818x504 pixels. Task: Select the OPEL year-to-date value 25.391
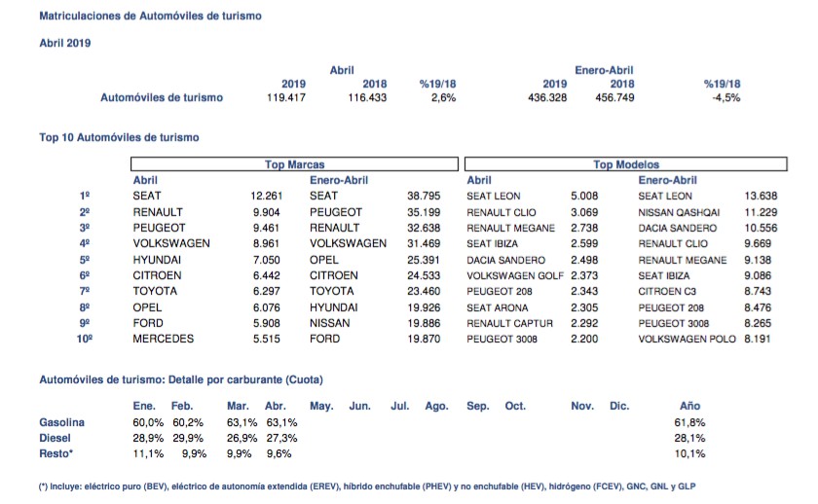tap(424, 260)
